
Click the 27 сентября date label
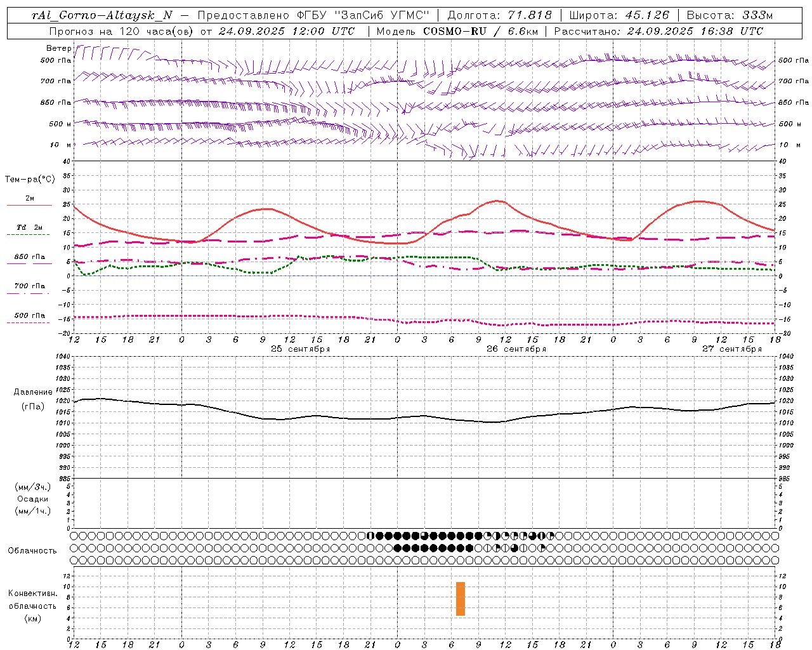pyautogui.click(x=731, y=349)
